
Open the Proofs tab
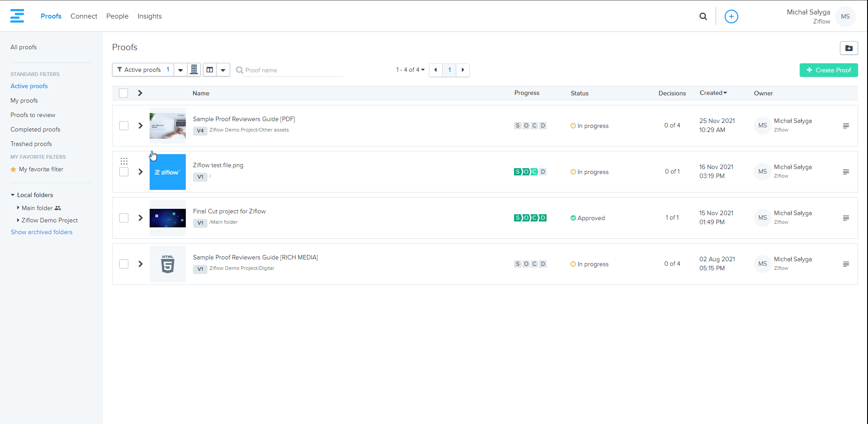pyautogui.click(x=51, y=16)
